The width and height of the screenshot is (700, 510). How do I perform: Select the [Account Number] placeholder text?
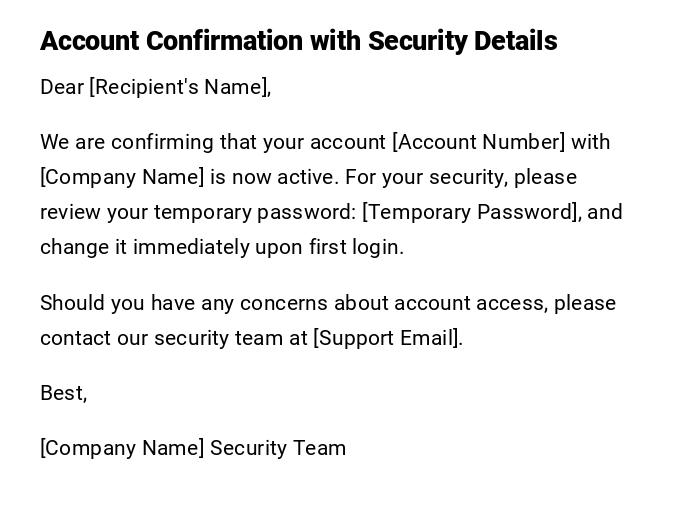point(478,142)
